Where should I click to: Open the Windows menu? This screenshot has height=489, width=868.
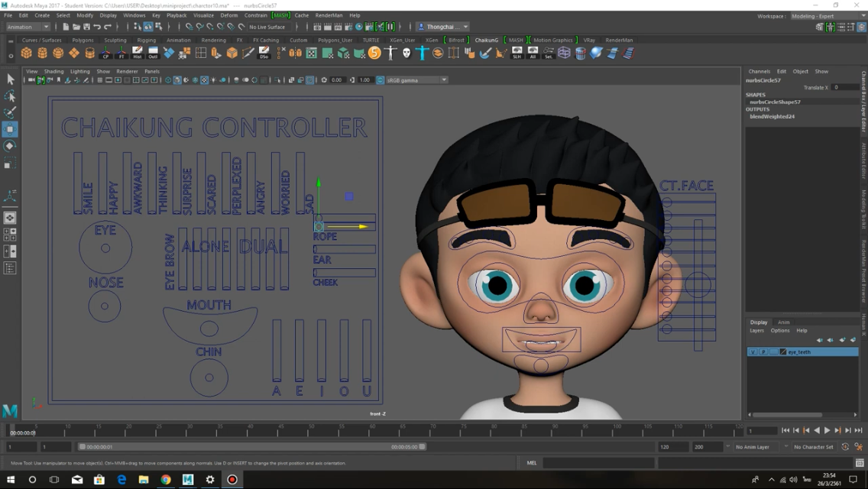[134, 15]
